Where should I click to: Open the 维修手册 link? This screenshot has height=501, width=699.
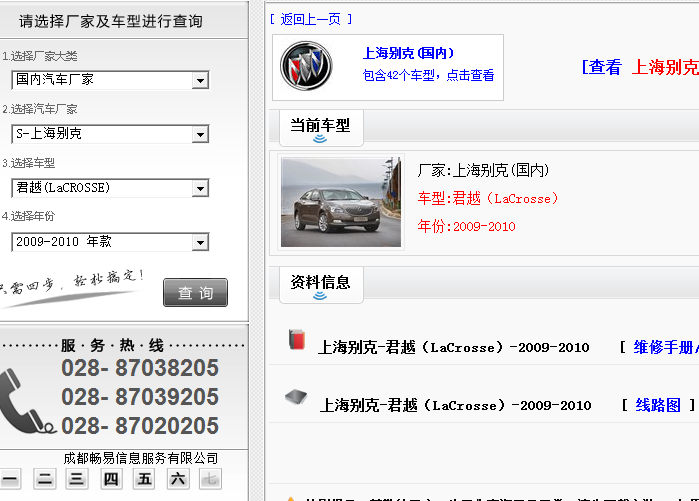coord(666,347)
